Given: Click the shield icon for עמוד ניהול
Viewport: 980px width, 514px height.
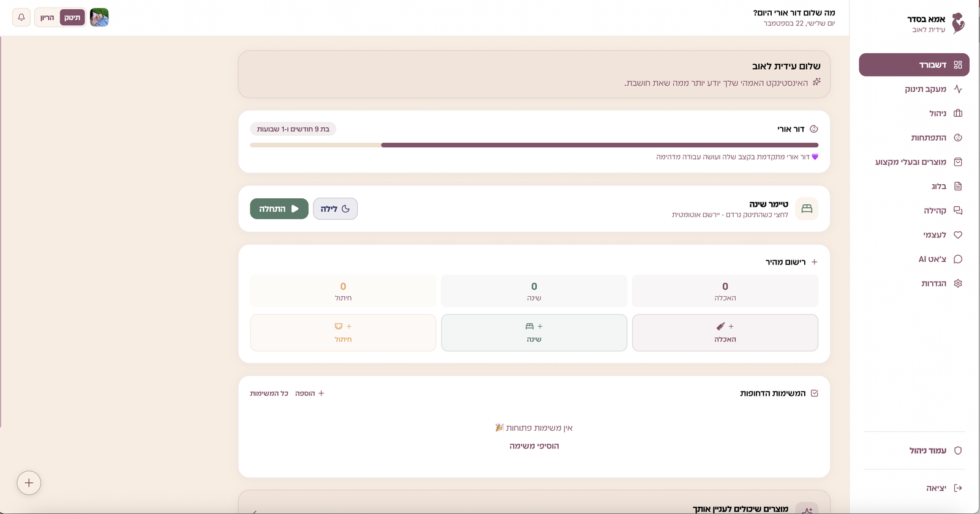Looking at the screenshot, I should [x=958, y=451].
